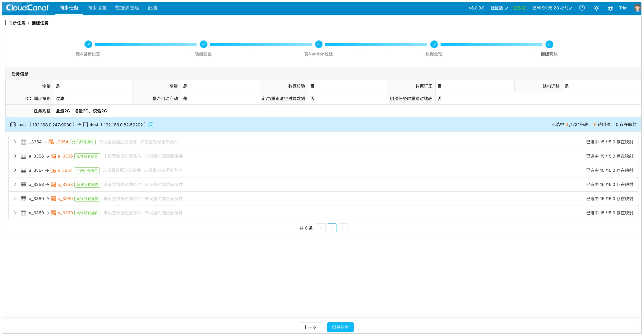This screenshot has width=644, height=336.
Task: Click the 192.168.0.247:9030 source address
Action: 52,125
